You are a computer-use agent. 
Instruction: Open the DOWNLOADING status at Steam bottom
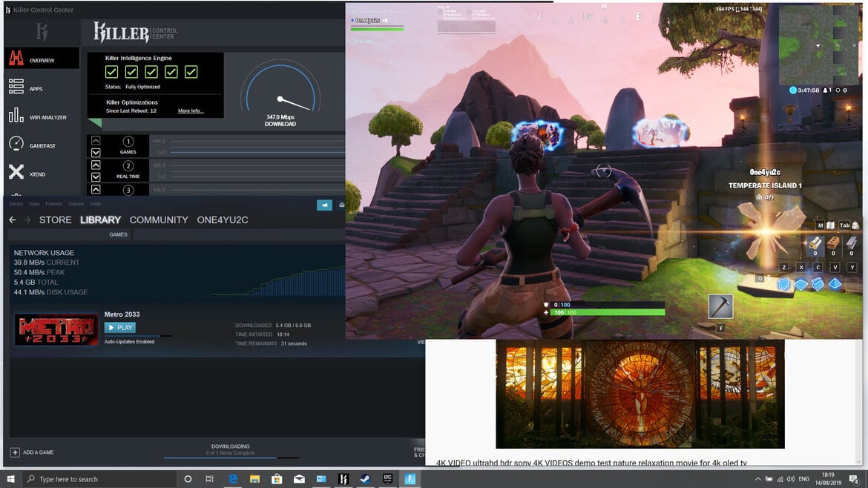coord(230,446)
